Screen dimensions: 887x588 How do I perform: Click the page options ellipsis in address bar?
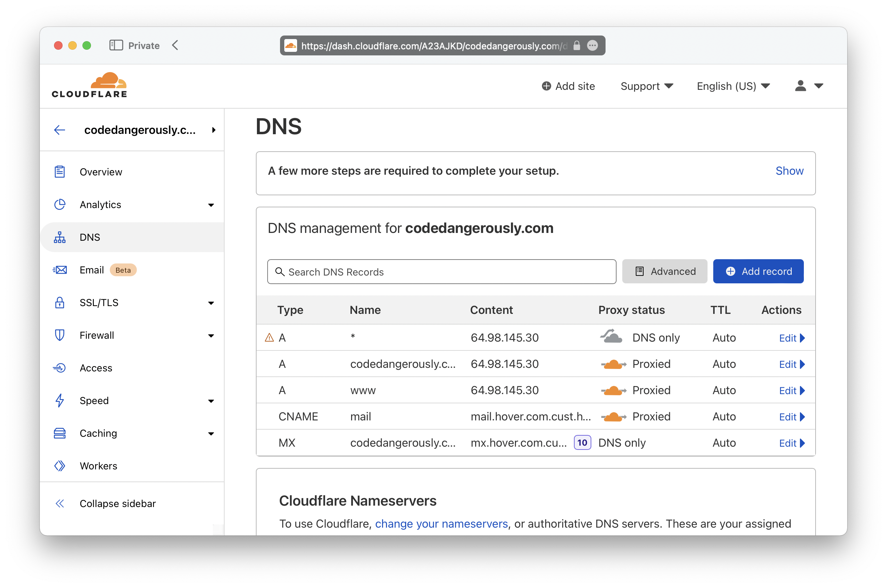592,46
